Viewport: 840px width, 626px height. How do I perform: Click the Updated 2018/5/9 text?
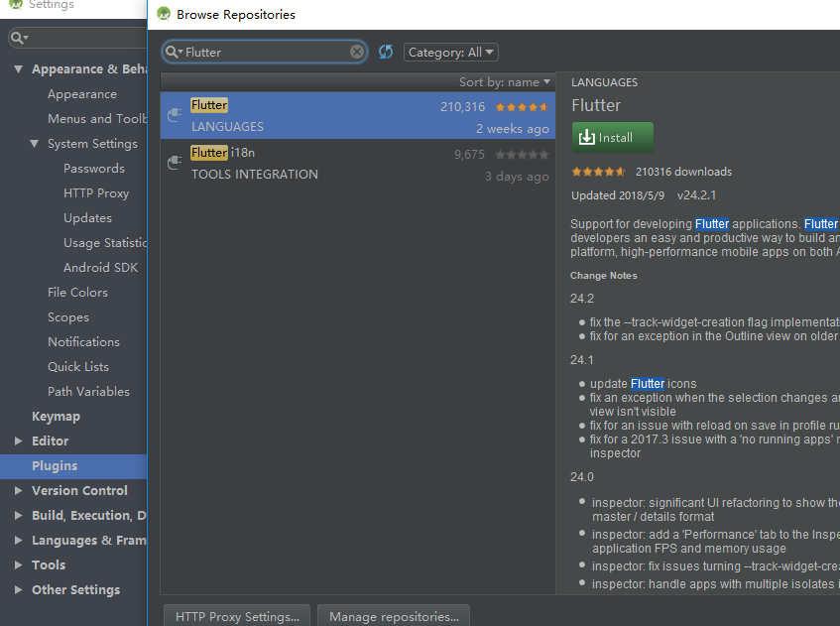coord(618,195)
